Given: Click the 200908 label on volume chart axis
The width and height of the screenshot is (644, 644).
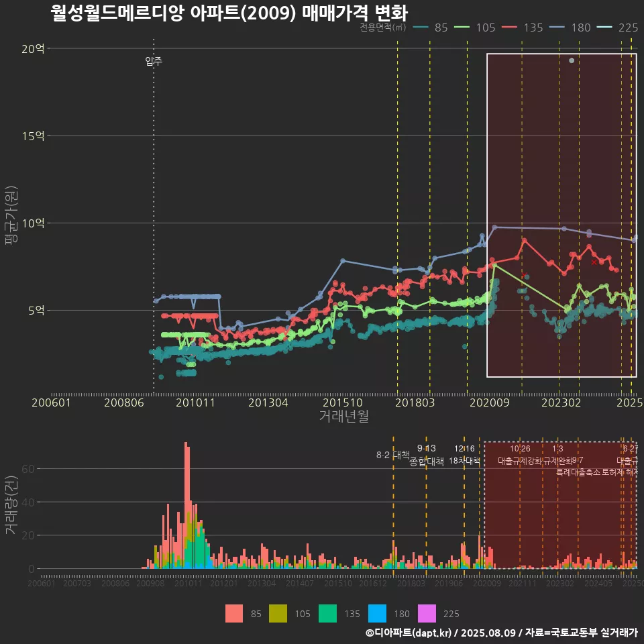Looking at the screenshot, I should tap(150, 583).
